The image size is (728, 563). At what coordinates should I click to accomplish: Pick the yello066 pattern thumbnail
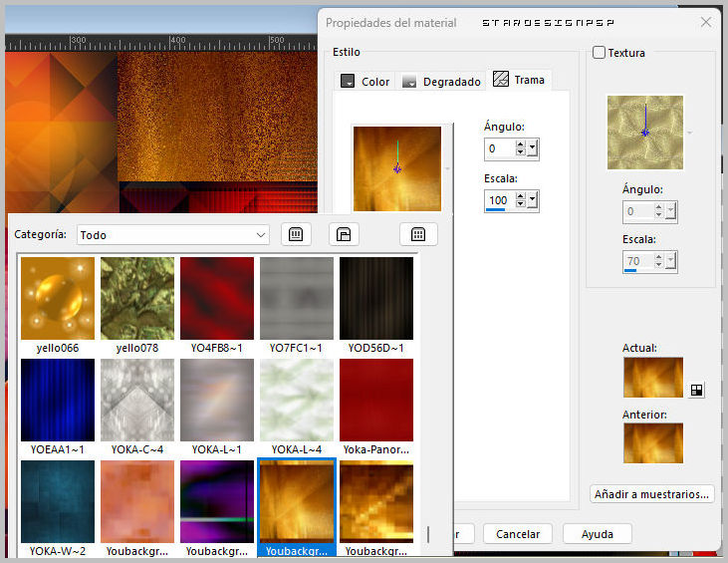click(58, 298)
